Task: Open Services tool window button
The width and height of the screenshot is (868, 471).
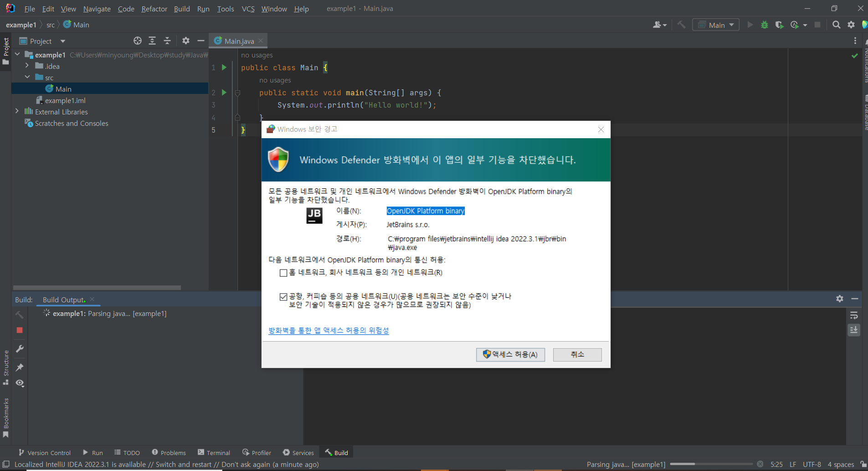Action: point(298,452)
